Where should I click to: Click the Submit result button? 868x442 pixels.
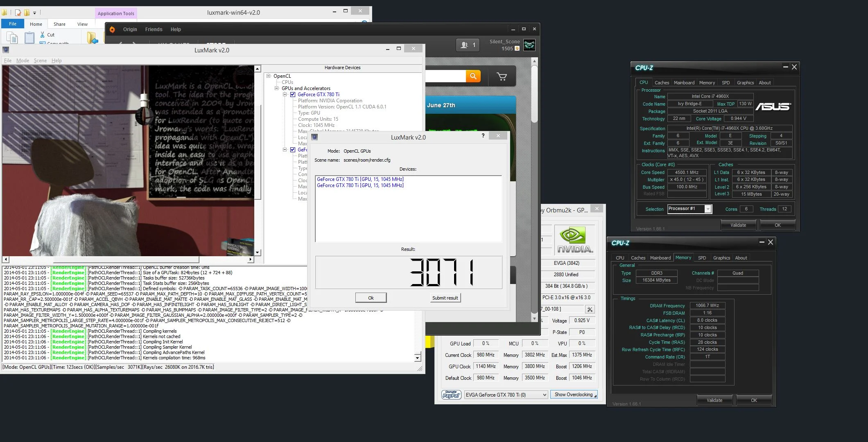coord(445,298)
